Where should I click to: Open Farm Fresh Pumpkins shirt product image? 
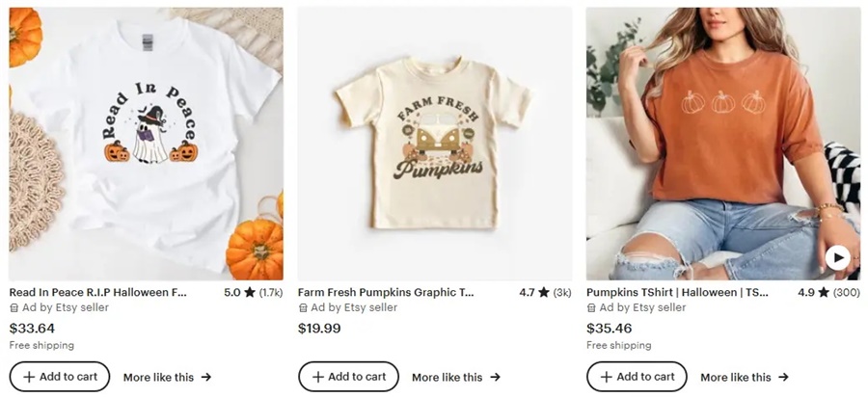(x=434, y=144)
